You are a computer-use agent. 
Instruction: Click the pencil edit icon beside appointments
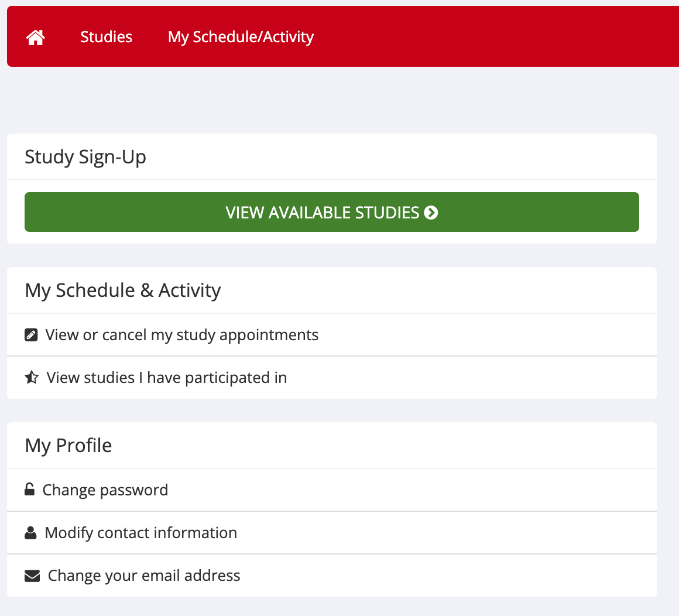(31, 335)
